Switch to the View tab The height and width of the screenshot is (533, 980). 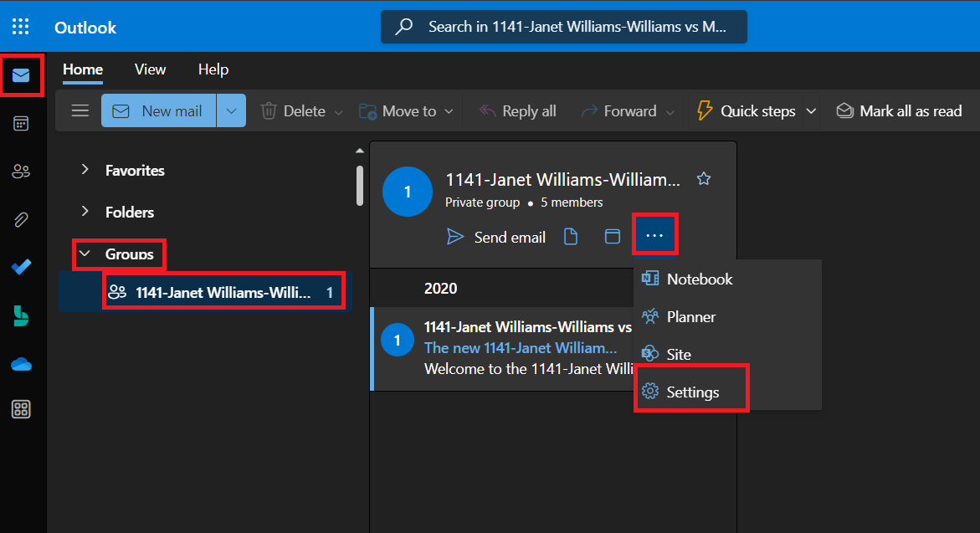[150, 69]
